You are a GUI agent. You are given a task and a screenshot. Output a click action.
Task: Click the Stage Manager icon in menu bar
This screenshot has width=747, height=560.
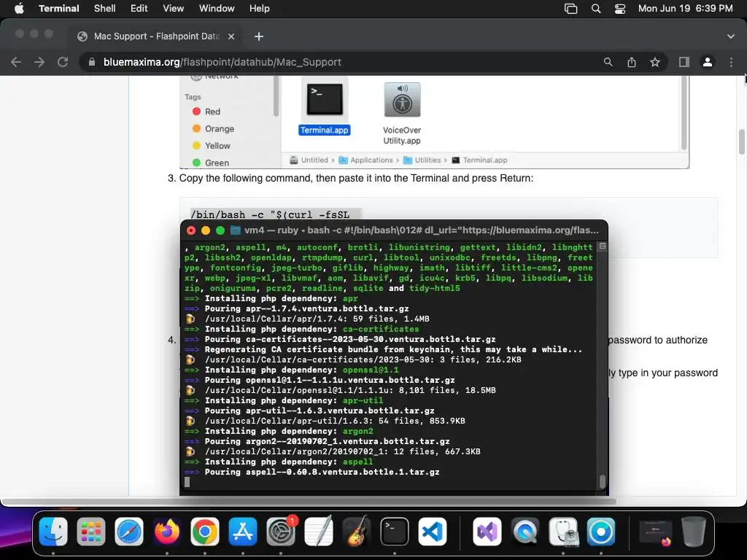(x=570, y=9)
